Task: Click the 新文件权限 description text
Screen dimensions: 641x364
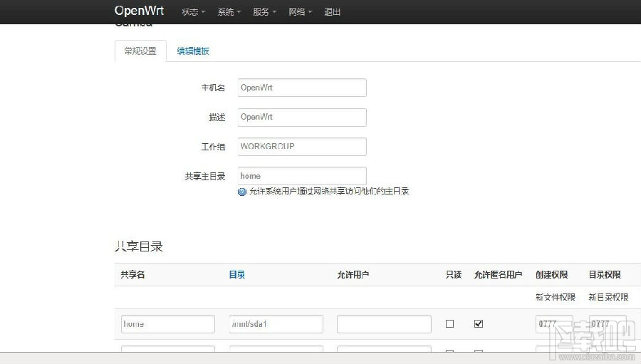Action: tap(555, 297)
